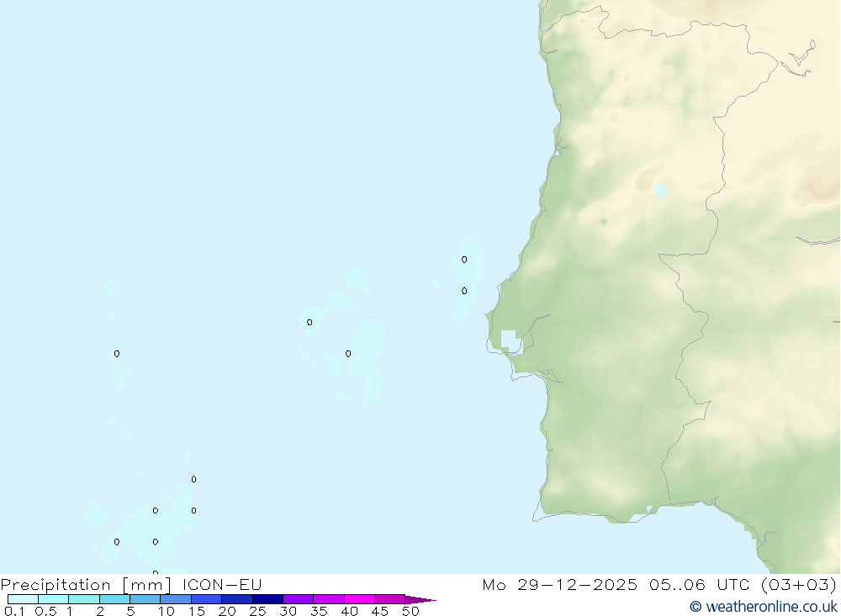Screen dimensions: 841x616
Task: Click the 0.1–0.5 mm legend color swatch
Action: 23,599
